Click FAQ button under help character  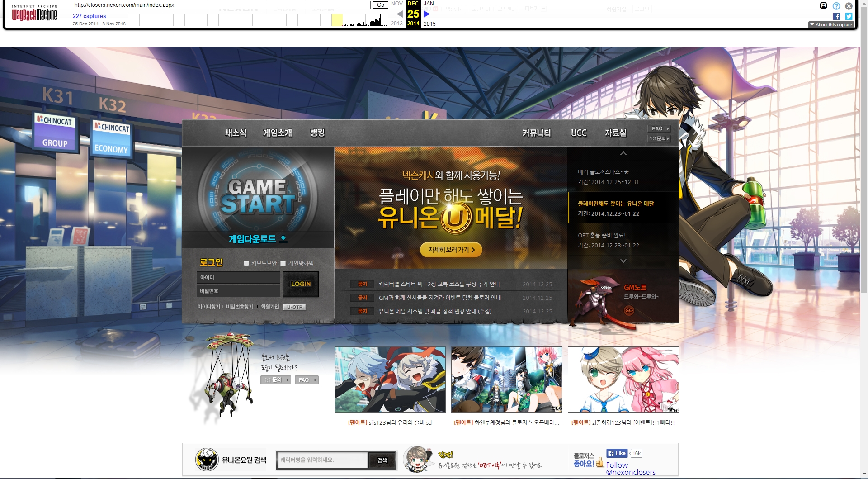tap(307, 380)
